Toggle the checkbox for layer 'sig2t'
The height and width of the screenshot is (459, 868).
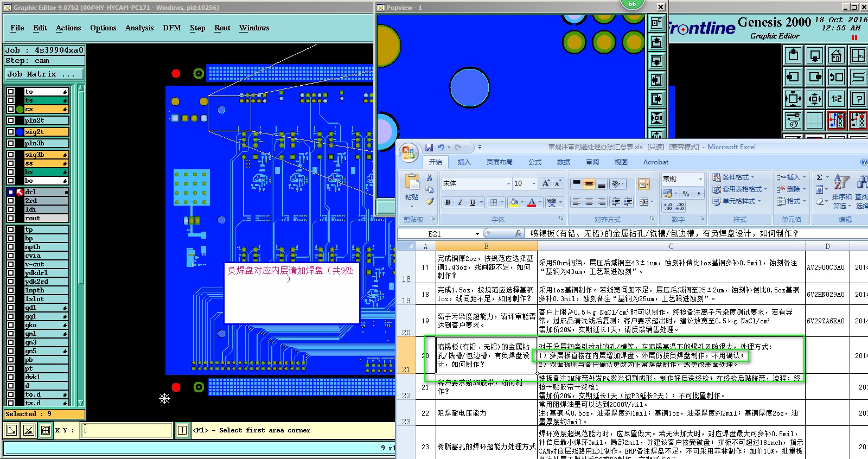coord(11,132)
